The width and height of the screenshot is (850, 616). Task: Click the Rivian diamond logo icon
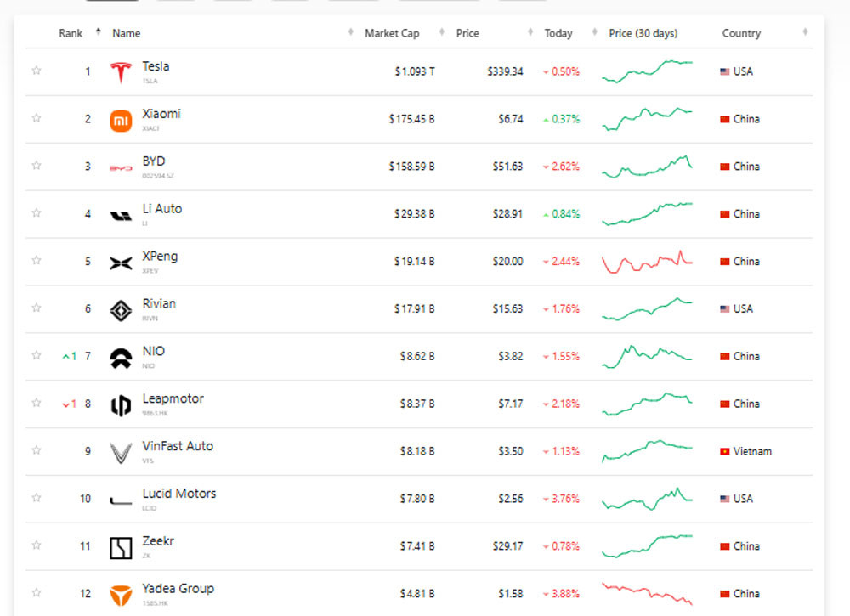click(121, 310)
